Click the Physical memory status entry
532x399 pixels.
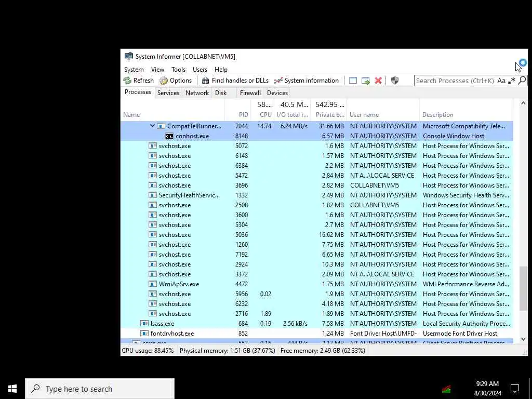tap(228, 351)
